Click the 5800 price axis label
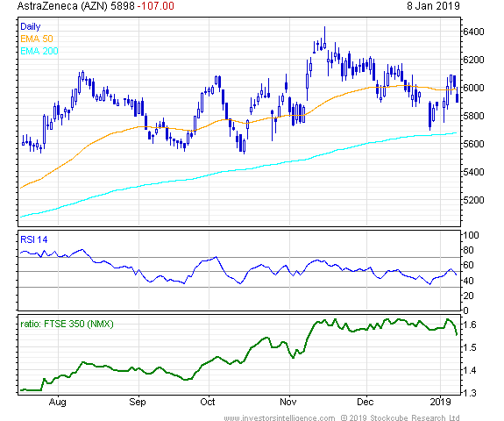This screenshot has height=421, width=504. click(473, 116)
